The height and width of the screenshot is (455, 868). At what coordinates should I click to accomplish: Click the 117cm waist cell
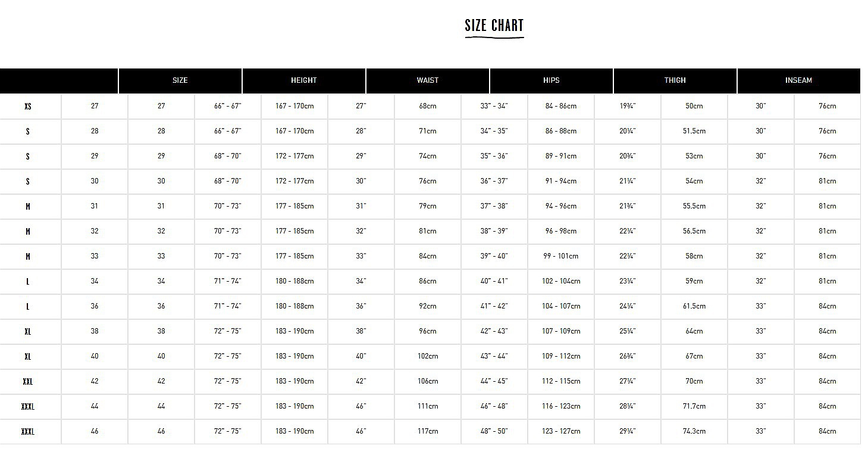coord(428,431)
